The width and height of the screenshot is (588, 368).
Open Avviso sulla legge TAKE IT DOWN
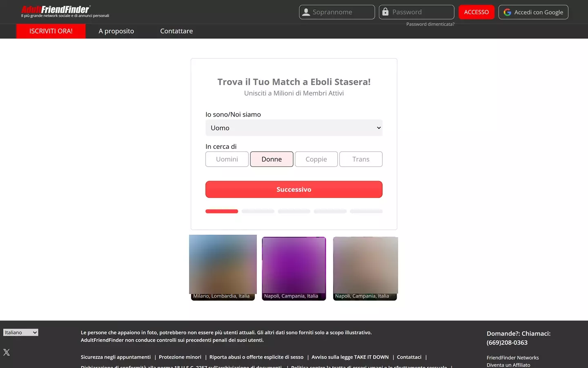[x=350, y=357]
